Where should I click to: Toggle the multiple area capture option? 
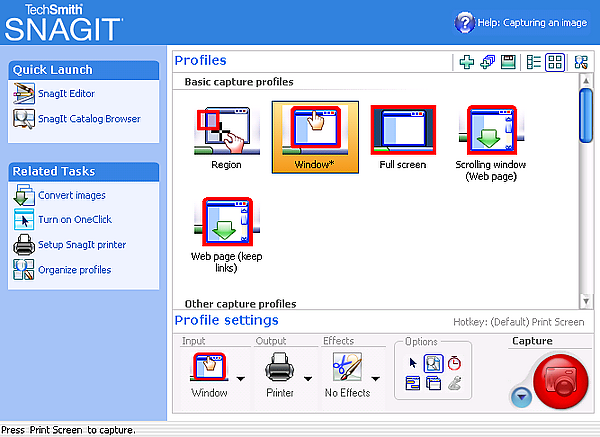pos(433,383)
